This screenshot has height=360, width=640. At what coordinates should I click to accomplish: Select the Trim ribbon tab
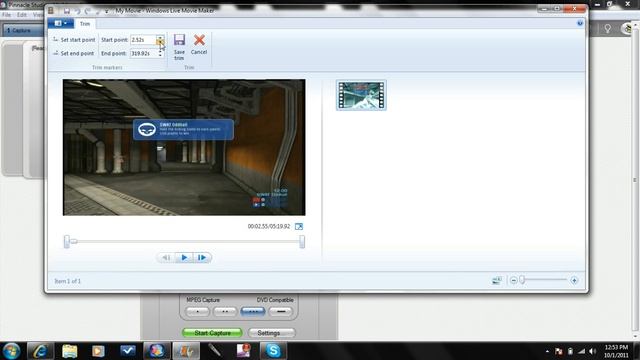[85, 24]
